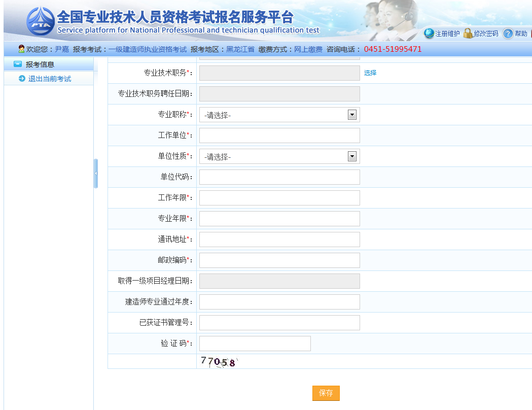Click the globe icon for 注册维护
The height and width of the screenshot is (410, 532).
pos(429,33)
